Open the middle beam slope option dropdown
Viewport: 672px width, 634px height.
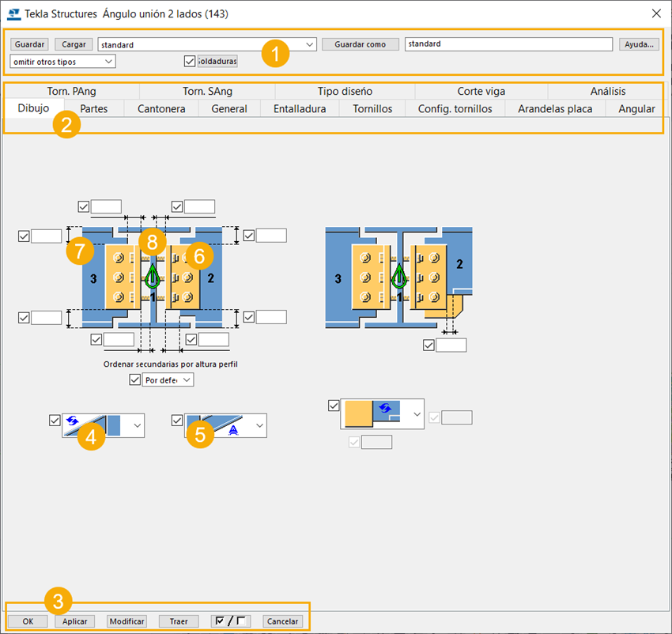click(225, 425)
